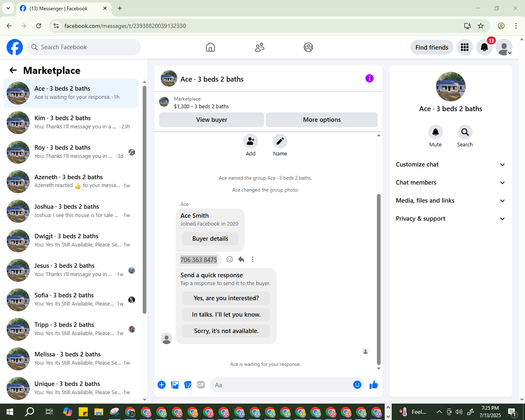Screen dimensions: 525x420
Task: Expand Chat members section
Action: [x=451, y=183]
